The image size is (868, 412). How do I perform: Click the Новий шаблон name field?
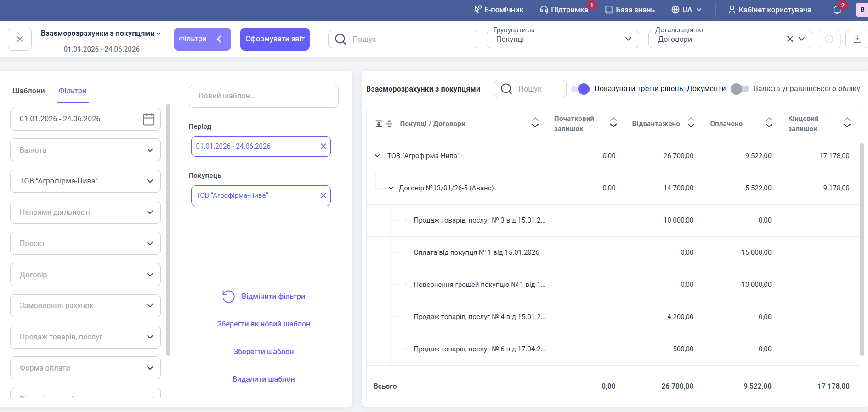click(x=264, y=96)
